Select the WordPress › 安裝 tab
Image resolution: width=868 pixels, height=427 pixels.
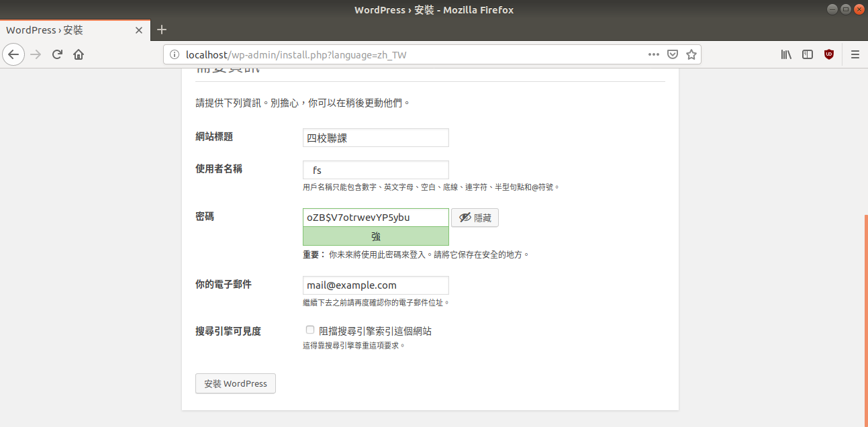(75, 30)
